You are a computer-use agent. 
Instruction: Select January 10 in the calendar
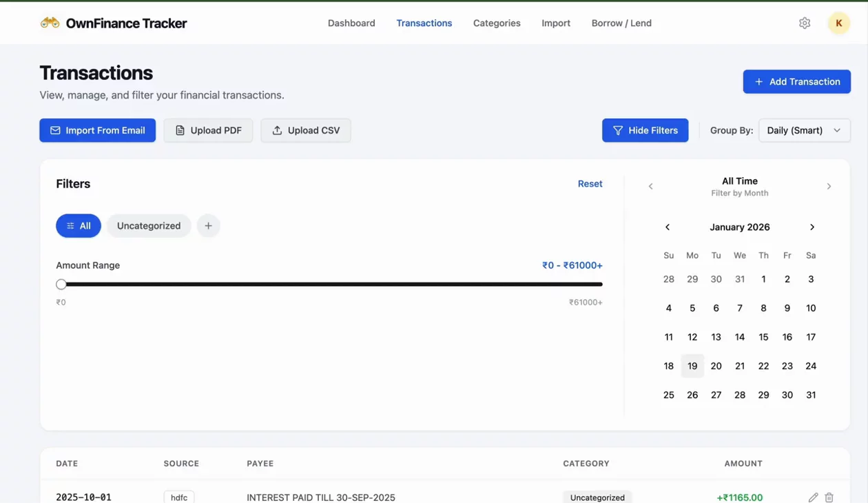[811, 308]
